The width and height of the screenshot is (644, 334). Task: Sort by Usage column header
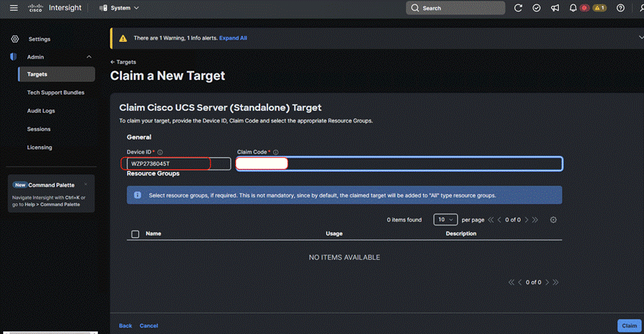coord(334,233)
